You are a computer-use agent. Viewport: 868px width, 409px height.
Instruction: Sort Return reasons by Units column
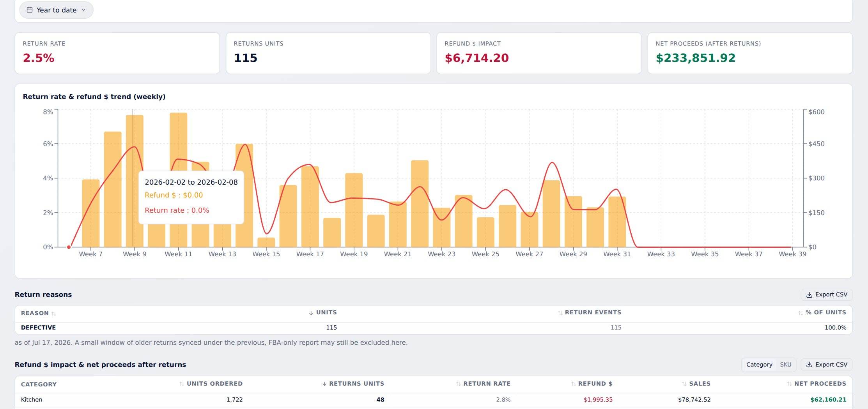pyautogui.click(x=322, y=312)
